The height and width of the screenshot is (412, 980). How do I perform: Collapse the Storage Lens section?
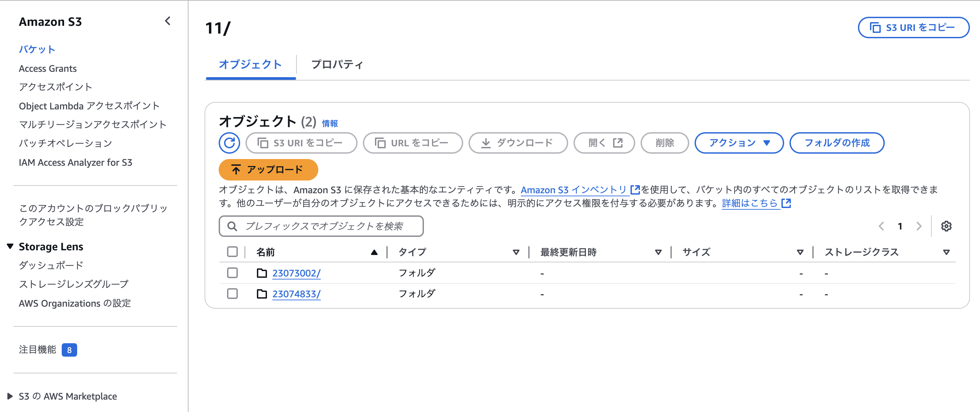(x=10, y=247)
